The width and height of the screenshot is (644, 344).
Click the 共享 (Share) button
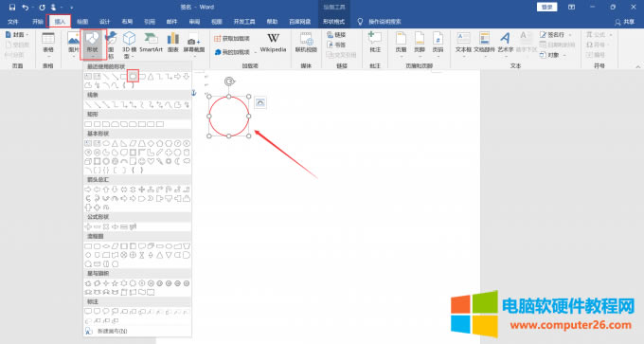coord(624,22)
